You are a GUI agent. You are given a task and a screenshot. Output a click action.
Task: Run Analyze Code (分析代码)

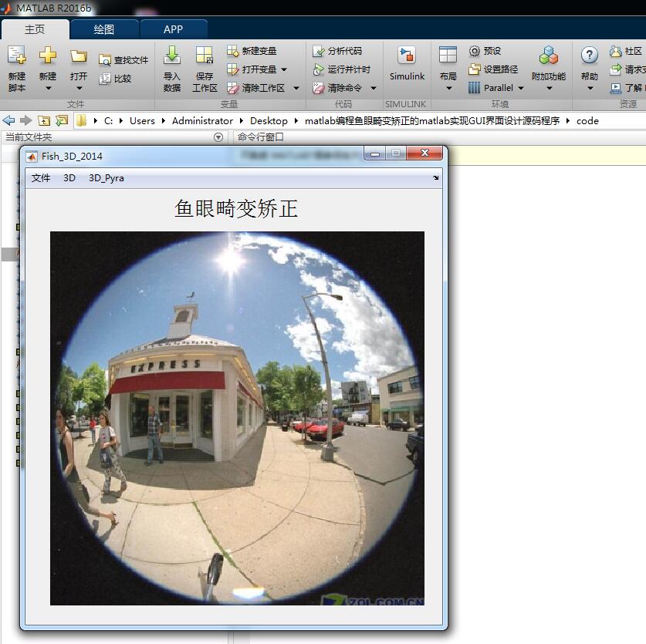(x=337, y=51)
